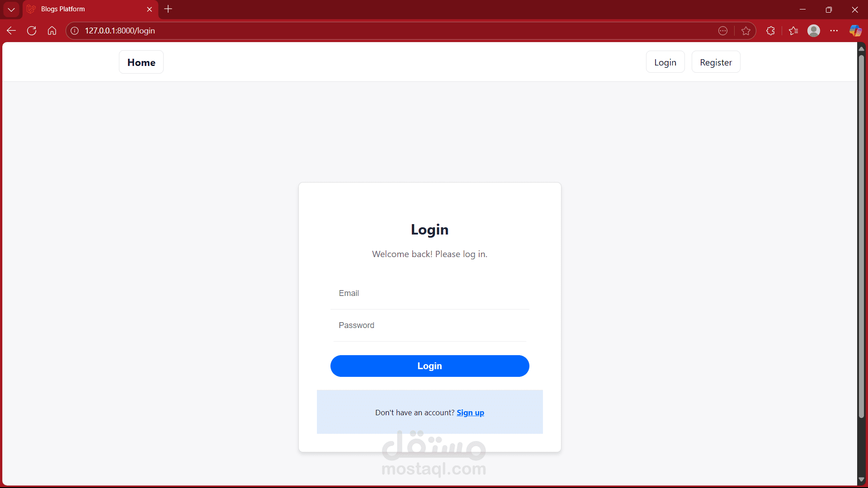Go back using the browser back arrow
868x488 pixels.
11,31
